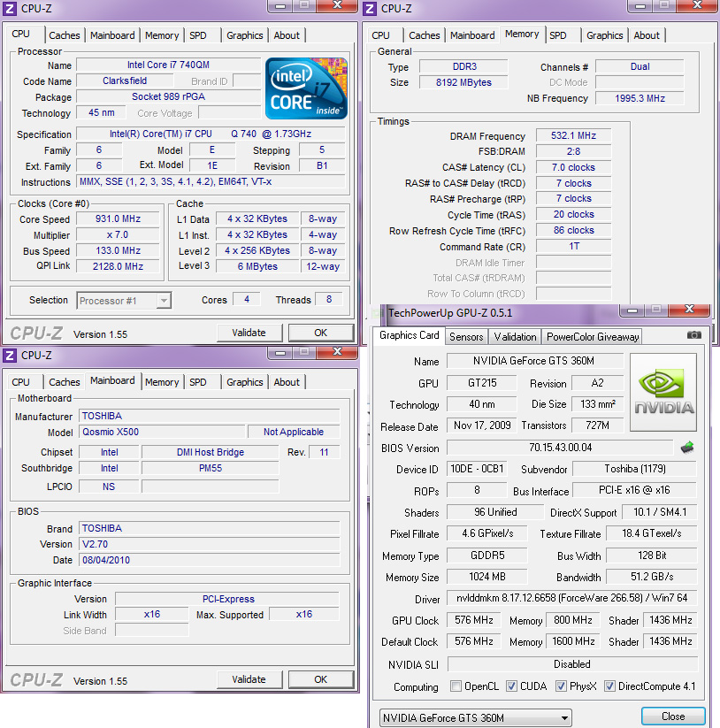Switch to Caches tab in top-left CPU-Z

[x=64, y=35]
